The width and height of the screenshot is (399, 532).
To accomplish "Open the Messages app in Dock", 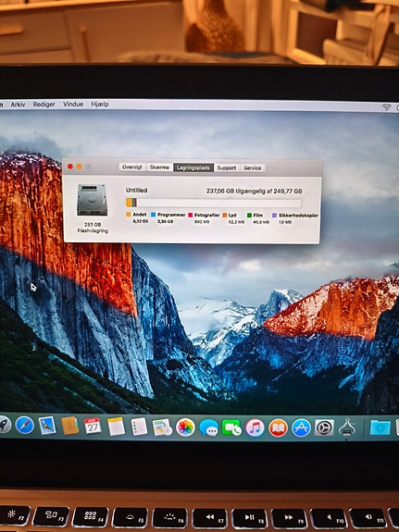I will coord(208,427).
